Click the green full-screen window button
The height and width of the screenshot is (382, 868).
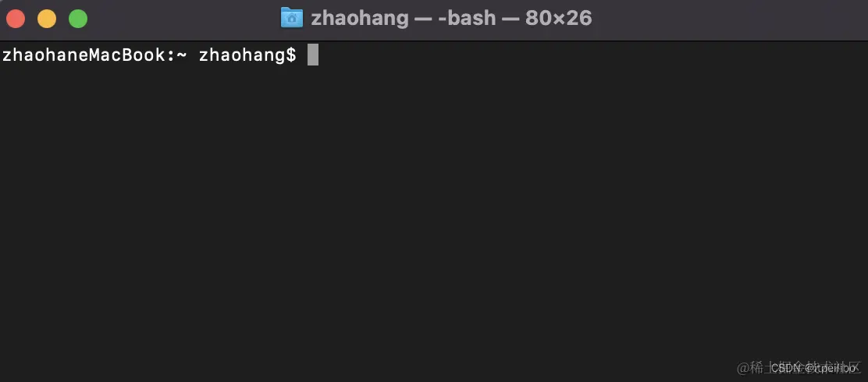pyautogui.click(x=78, y=19)
